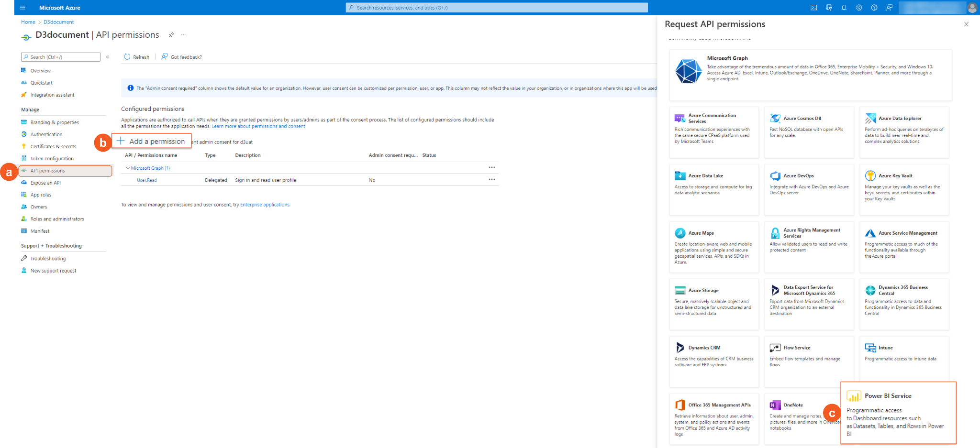Pin the D3document API permissions page
Image resolution: width=980 pixels, height=448 pixels.
(171, 35)
